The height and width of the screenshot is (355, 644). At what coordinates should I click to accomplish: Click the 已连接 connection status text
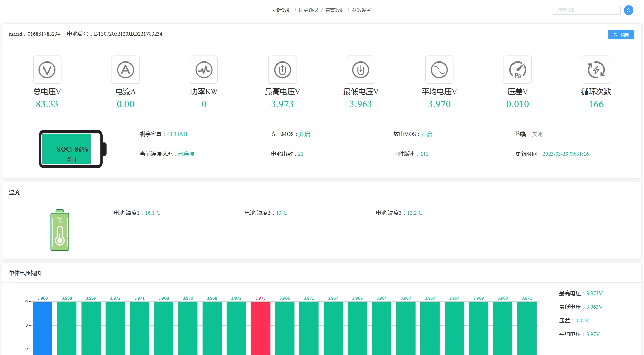pyautogui.click(x=186, y=154)
